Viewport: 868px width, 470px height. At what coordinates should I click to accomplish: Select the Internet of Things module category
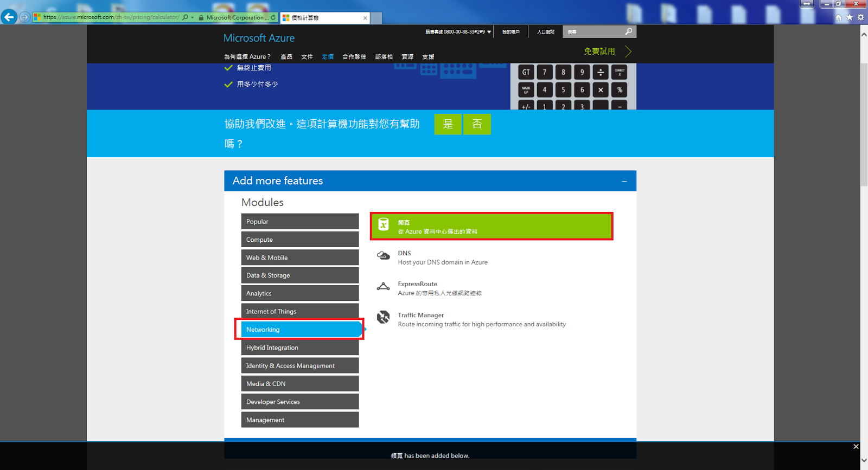[x=300, y=311]
